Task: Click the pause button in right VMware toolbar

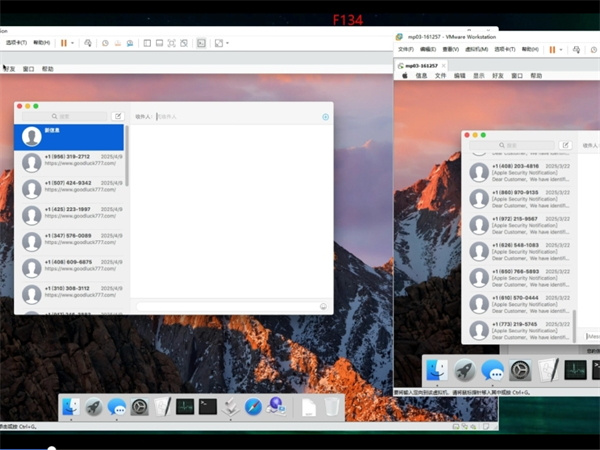Action: click(x=551, y=49)
